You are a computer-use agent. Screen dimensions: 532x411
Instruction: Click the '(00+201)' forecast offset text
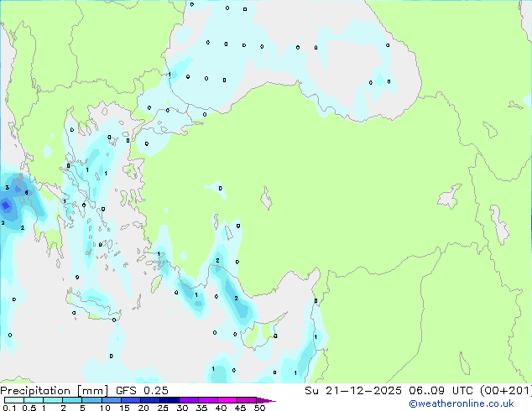[x=505, y=391]
